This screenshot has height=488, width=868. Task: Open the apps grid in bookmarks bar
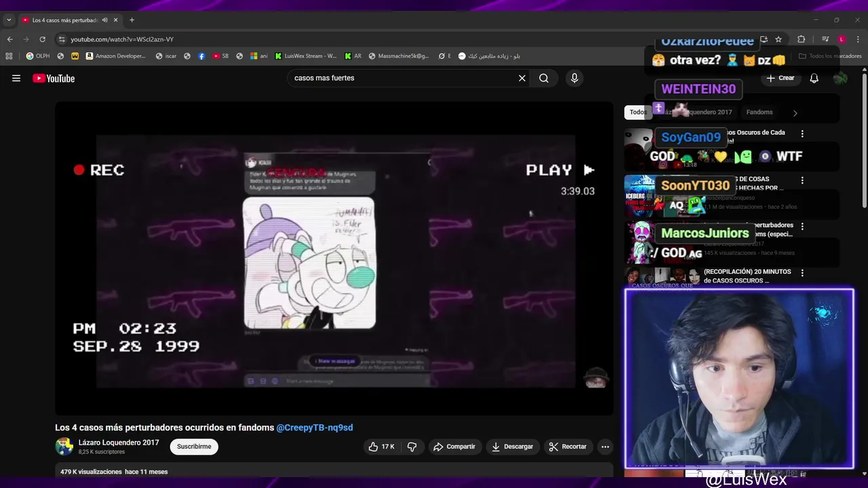click(9, 56)
